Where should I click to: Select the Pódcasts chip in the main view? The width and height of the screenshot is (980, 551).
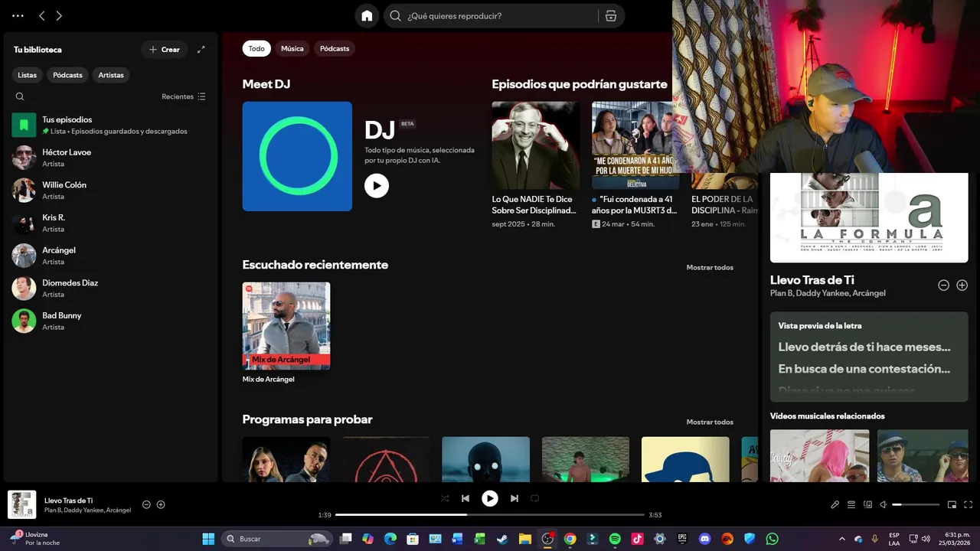(335, 48)
